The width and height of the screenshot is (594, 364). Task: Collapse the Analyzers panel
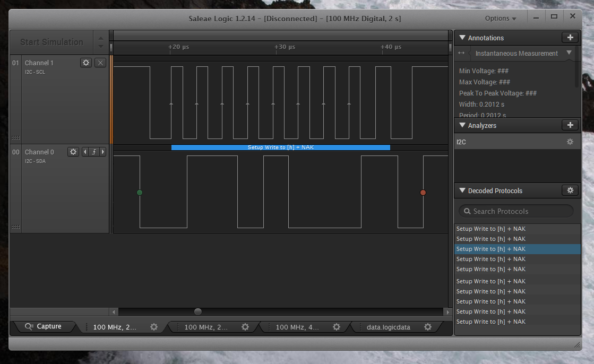click(462, 125)
